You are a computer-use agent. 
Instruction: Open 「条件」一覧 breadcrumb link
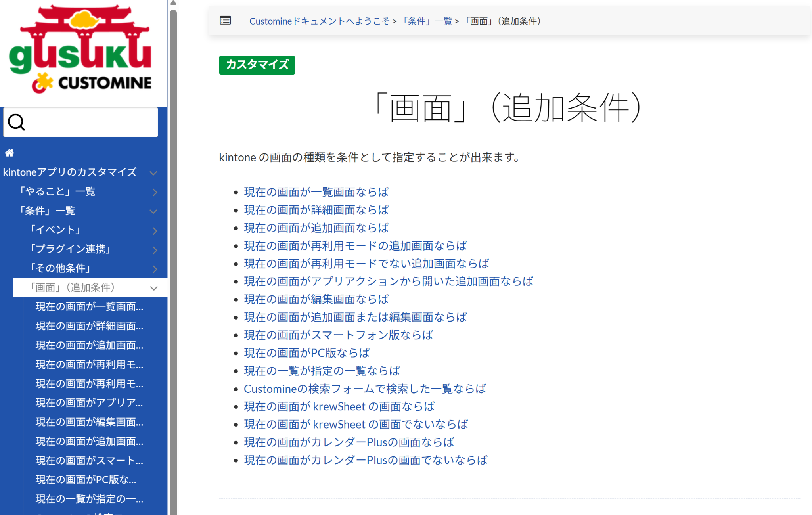[x=426, y=21]
